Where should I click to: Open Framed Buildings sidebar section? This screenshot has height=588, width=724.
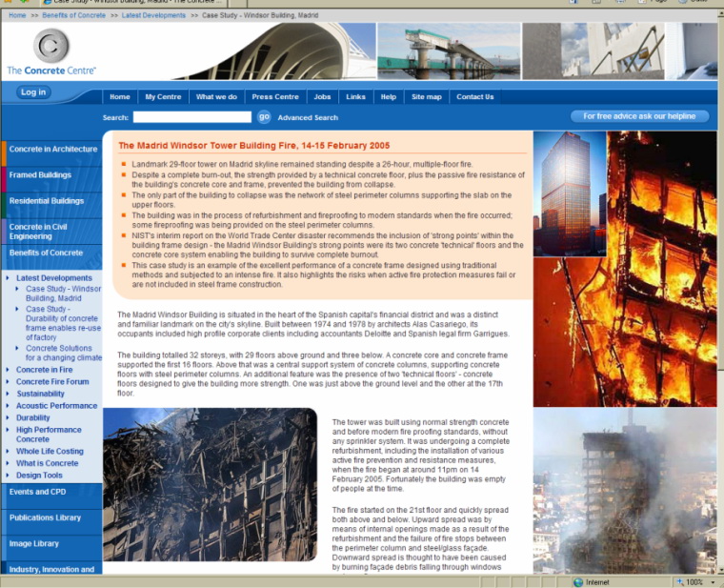click(51, 179)
